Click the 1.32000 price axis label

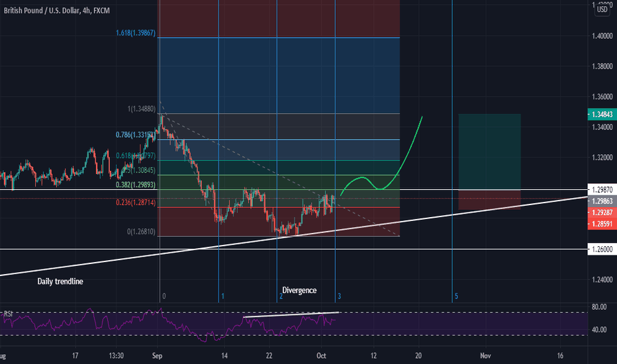(x=602, y=158)
